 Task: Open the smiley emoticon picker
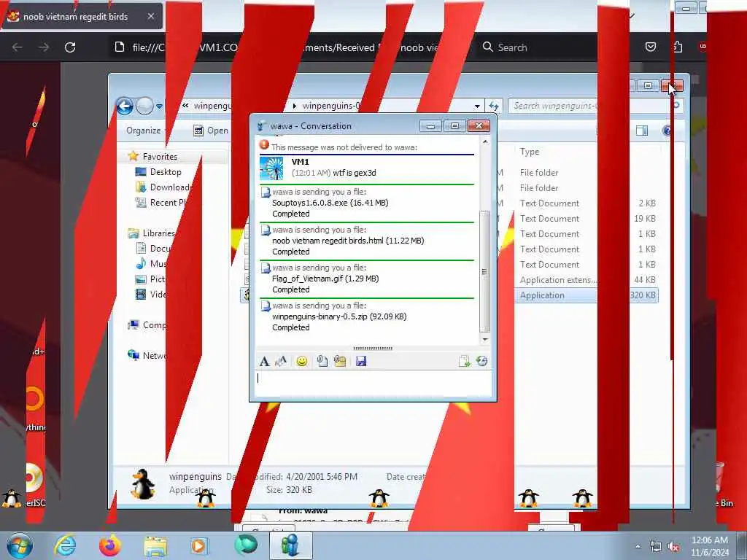[x=301, y=362]
